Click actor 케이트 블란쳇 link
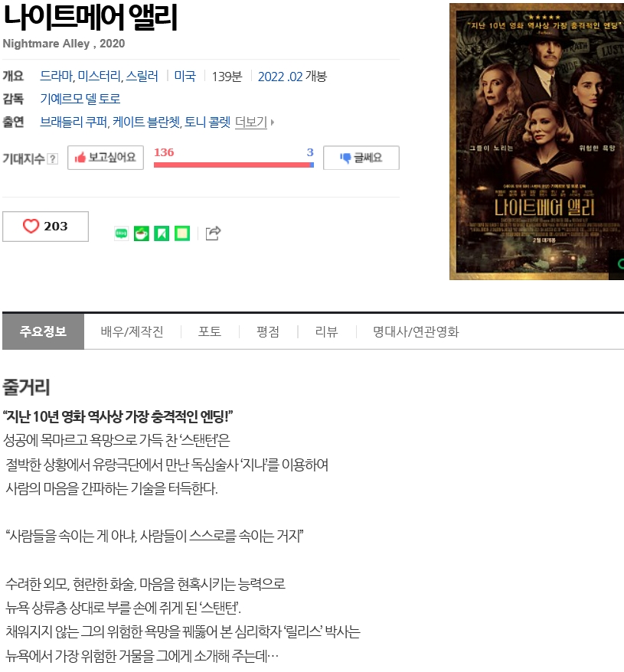This screenshot has width=624, height=672. [x=146, y=122]
